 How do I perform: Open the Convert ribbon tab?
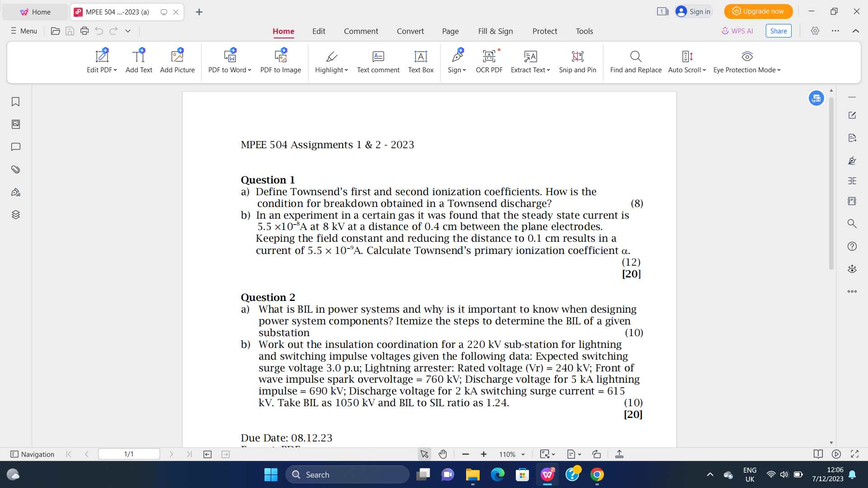point(410,31)
